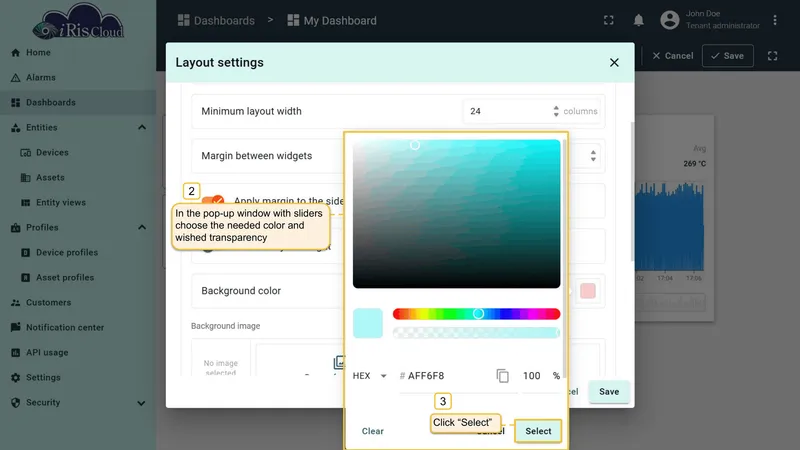
Task: Click the Asset profiles icon
Action: pyautogui.click(x=26, y=278)
